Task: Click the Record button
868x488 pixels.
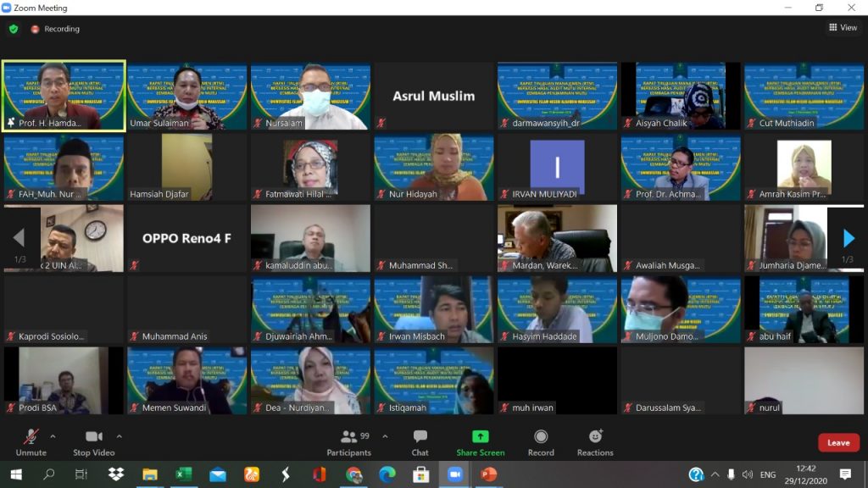Action: (541, 442)
